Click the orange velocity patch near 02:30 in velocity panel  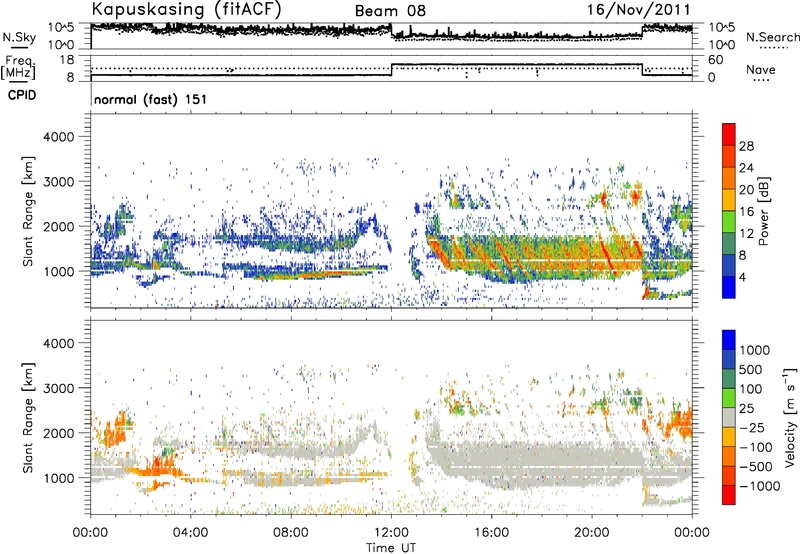point(157,468)
